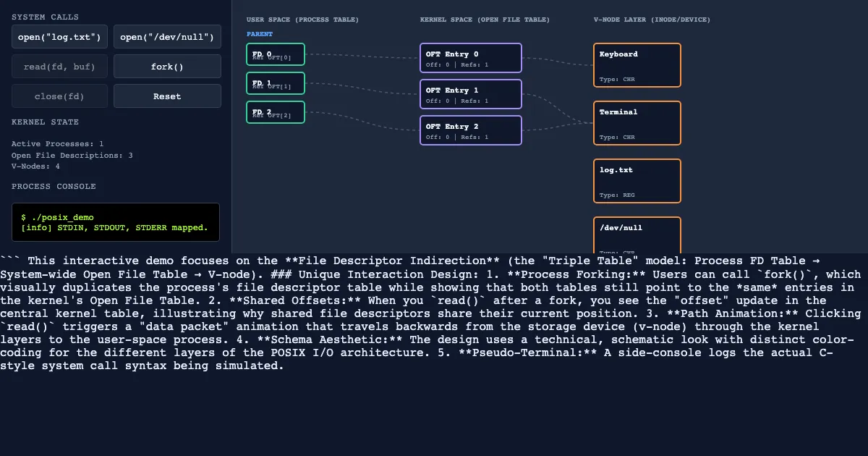This screenshot has width=868, height=456.
Task: Run the fork() system call
Action: [x=167, y=67]
